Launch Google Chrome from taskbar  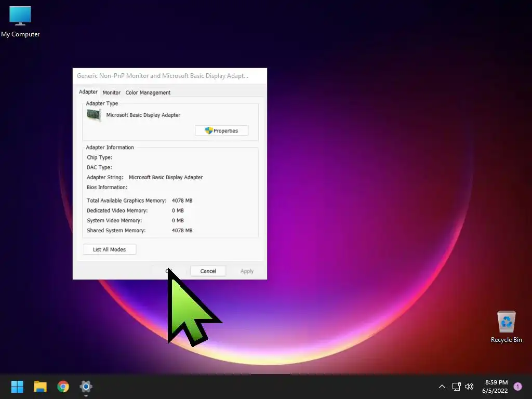point(63,387)
